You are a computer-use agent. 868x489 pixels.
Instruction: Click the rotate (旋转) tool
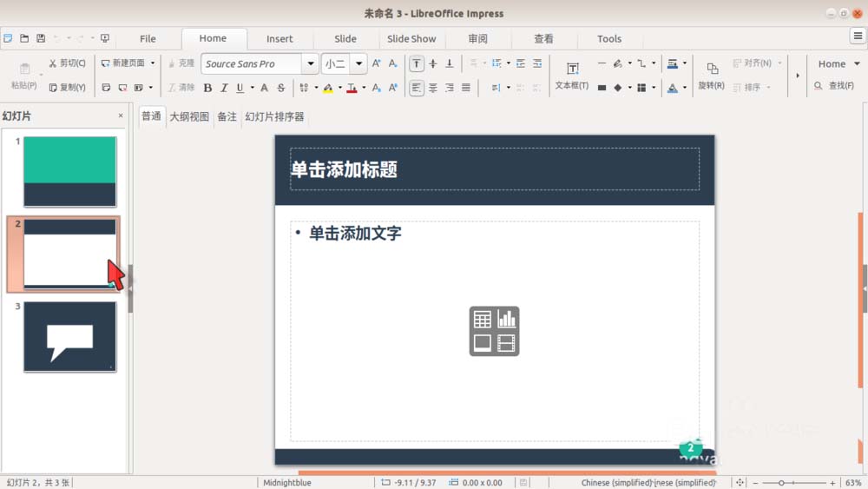711,76
